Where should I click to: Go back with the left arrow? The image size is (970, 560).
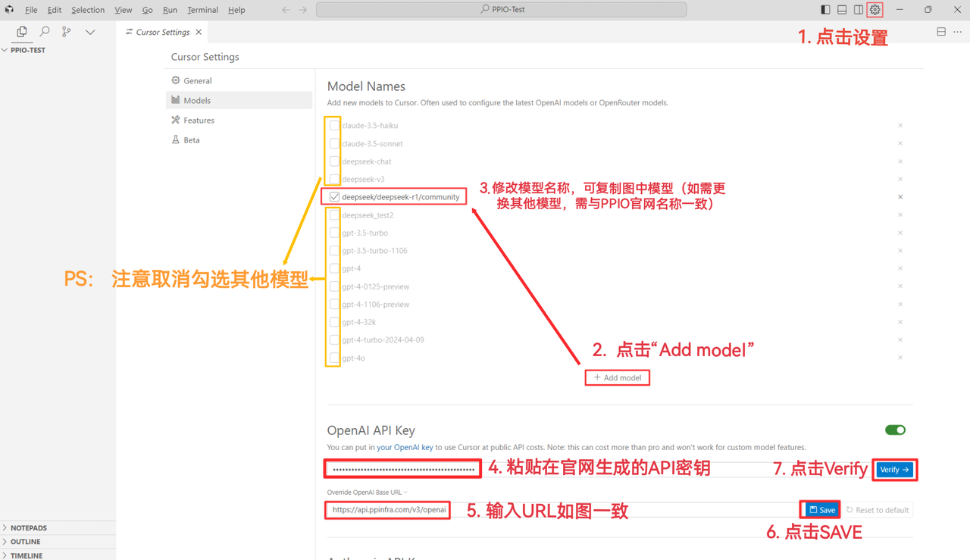point(286,10)
